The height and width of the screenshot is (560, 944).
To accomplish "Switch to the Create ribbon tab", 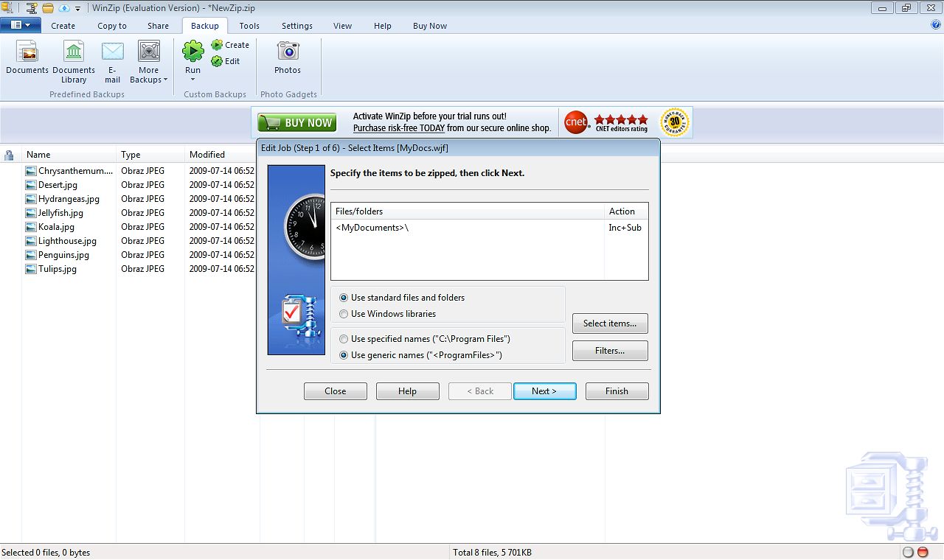I will tap(63, 26).
